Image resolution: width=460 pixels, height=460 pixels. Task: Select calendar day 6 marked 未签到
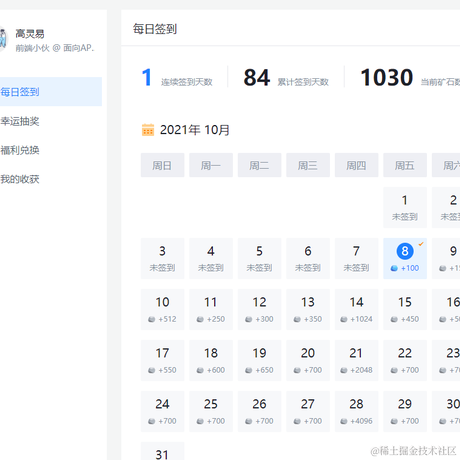[308, 258]
